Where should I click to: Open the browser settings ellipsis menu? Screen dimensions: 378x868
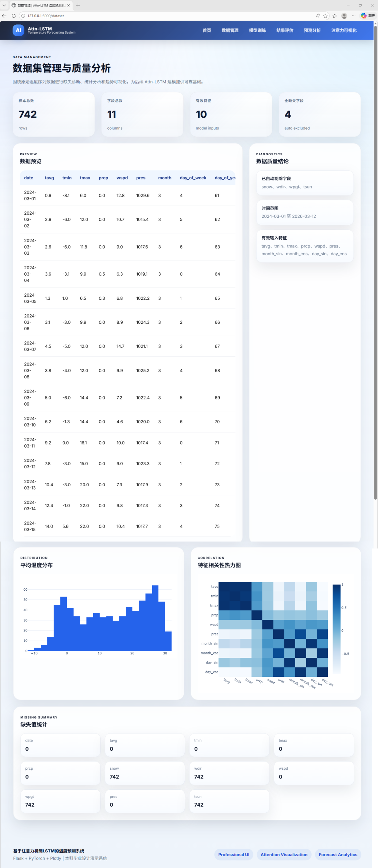(354, 16)
